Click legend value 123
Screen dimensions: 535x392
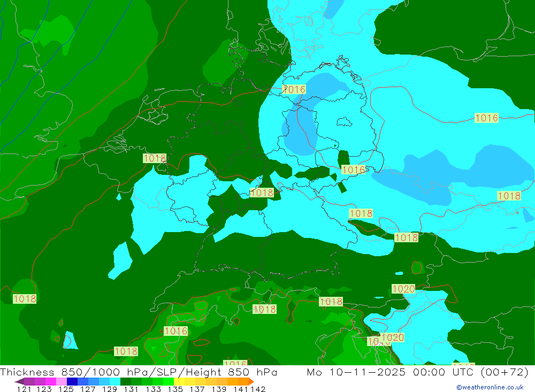[44, 389]
